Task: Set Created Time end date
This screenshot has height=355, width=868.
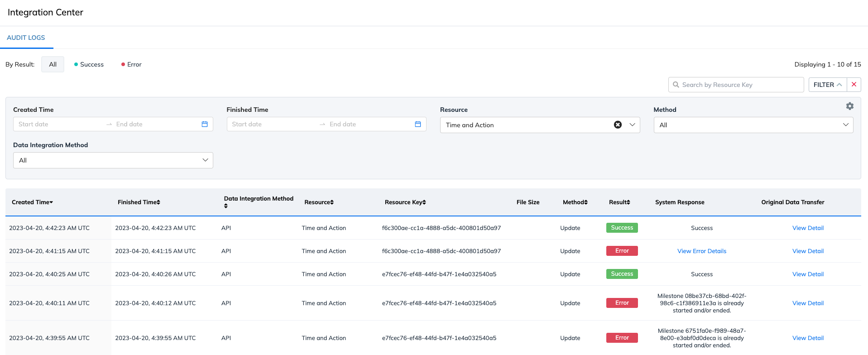Action: pos(156,124)
